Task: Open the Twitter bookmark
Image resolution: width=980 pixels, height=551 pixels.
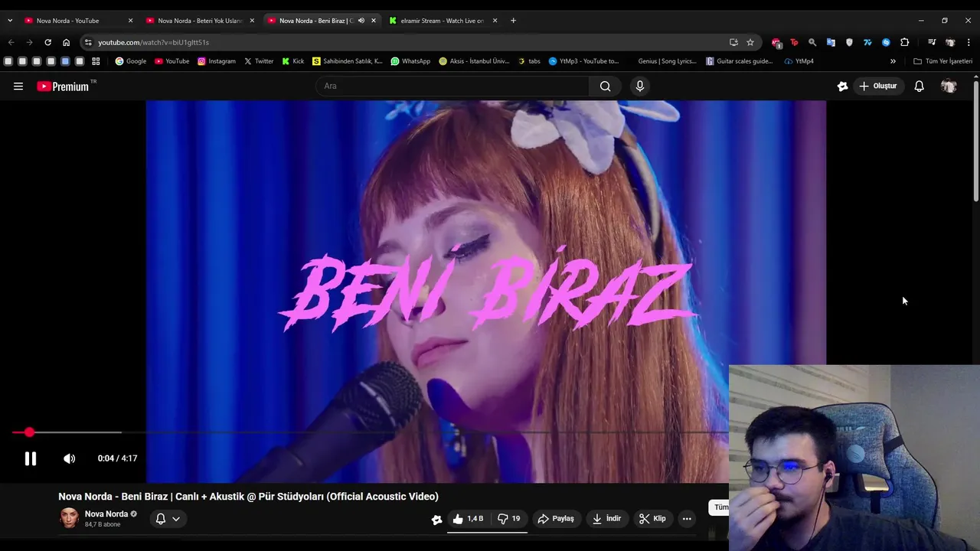Action: tap(259, 61)
